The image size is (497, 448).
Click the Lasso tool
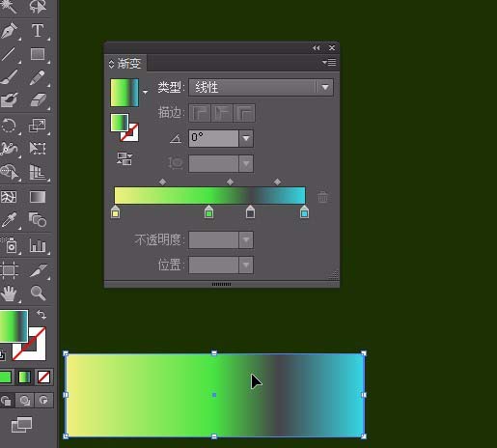38,7
